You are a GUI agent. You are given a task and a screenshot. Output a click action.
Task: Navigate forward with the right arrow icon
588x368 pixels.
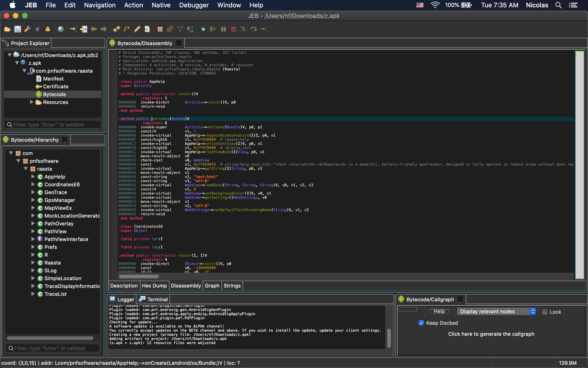(x=104, y=29)
